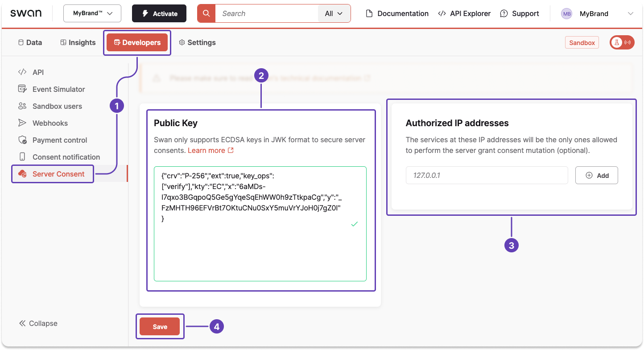The image size is (644, 350).
Task: Open the MyBrand™ project dropdown
Action: pyautogui.click(x=92, y=13)
